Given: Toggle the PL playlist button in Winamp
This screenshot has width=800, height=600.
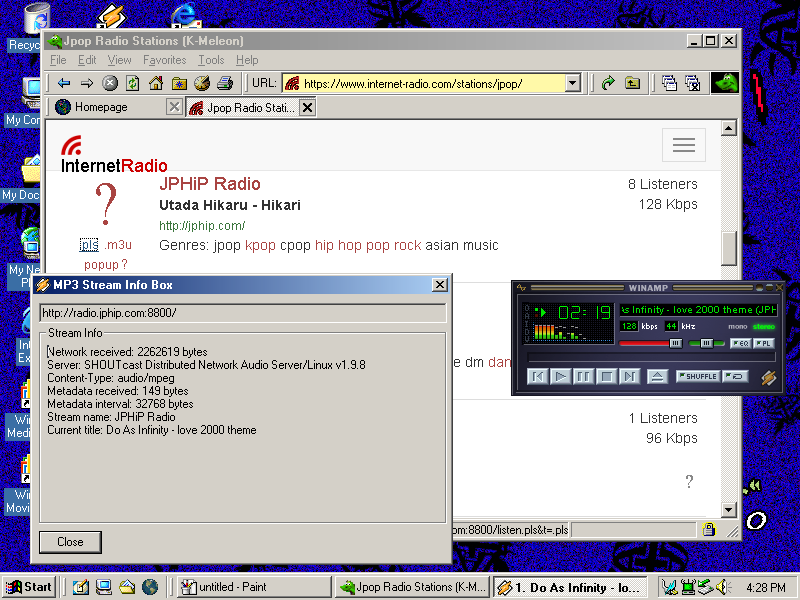Looking at the screenshot, I should pyautogui.click(x=764, y=343).
